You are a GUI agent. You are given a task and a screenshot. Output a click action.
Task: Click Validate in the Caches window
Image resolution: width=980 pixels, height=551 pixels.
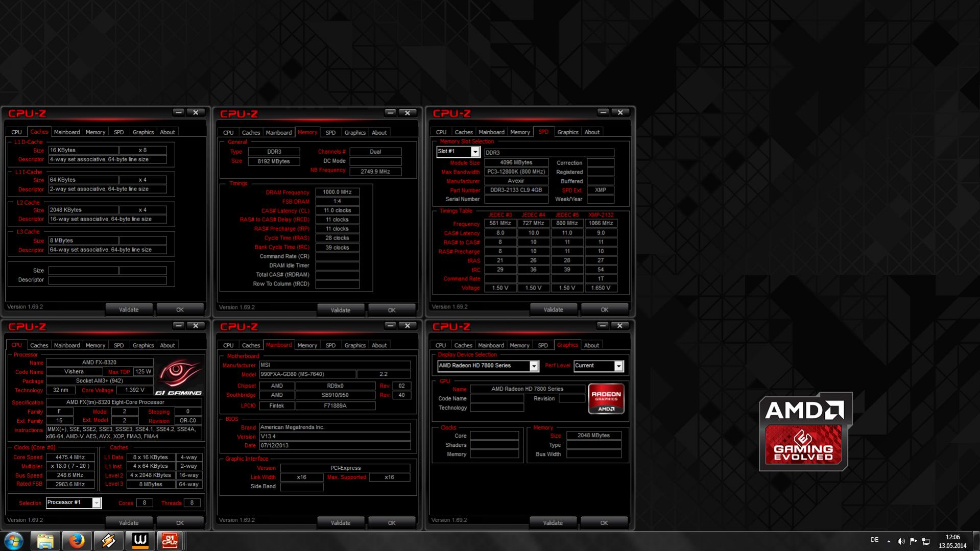129,309
